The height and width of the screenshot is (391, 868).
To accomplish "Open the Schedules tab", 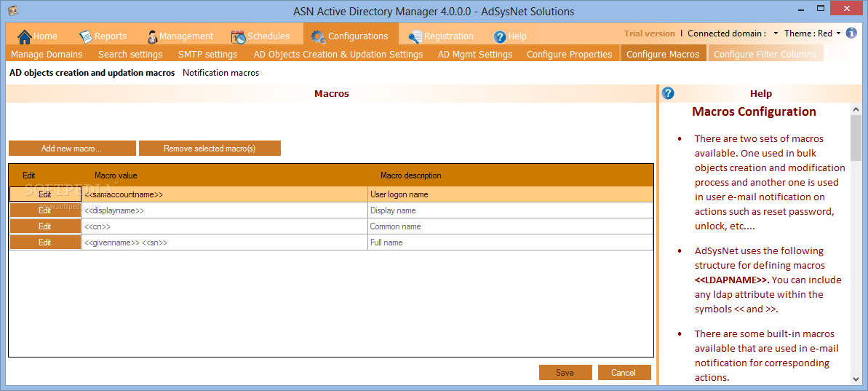I will pyautogui.click(x=268, y=36).
